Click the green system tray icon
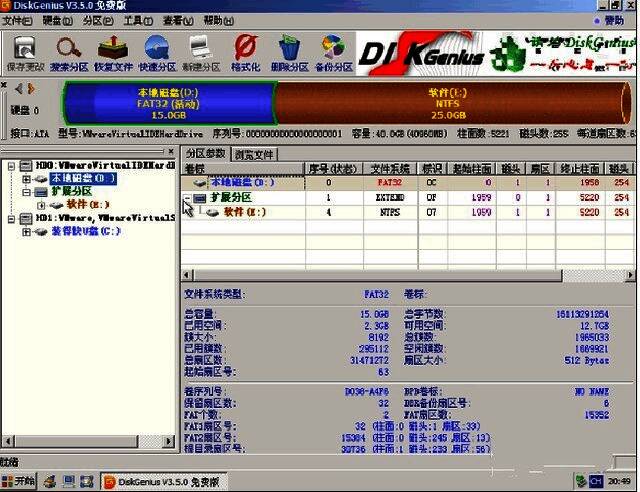This screenshot has width=640, height=492. [x=580, y=481]
